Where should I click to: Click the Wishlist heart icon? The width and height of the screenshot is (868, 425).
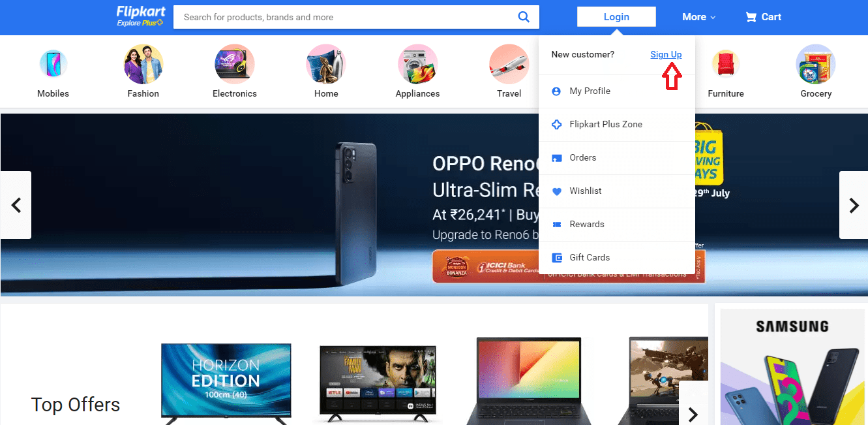[556, 191]
